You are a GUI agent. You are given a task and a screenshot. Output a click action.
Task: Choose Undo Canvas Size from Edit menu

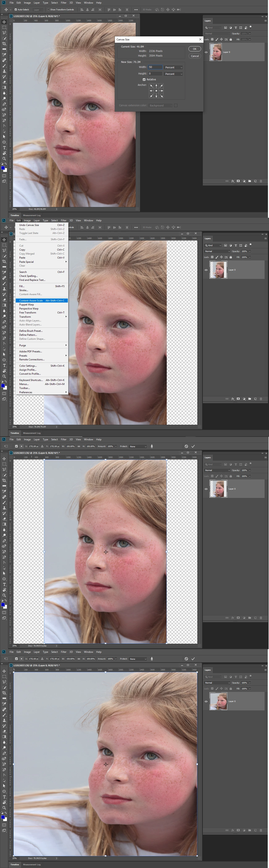click(x=42, y=225)
